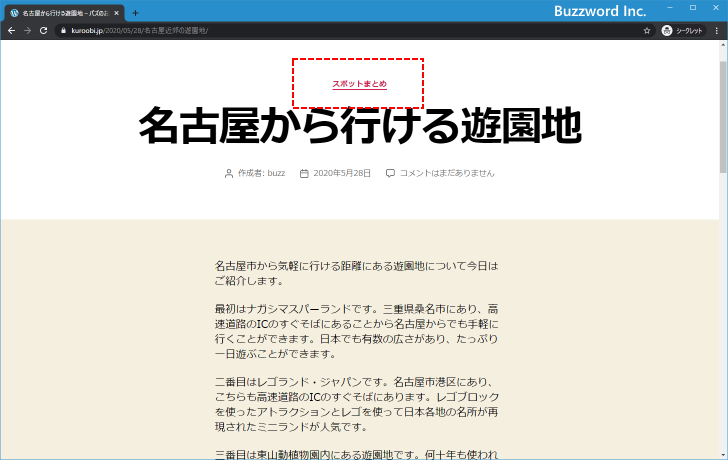Click the intro paragraph 名古屋市から気軽に行ける
The image size is (728, 460).
click(x=357, y=273)
